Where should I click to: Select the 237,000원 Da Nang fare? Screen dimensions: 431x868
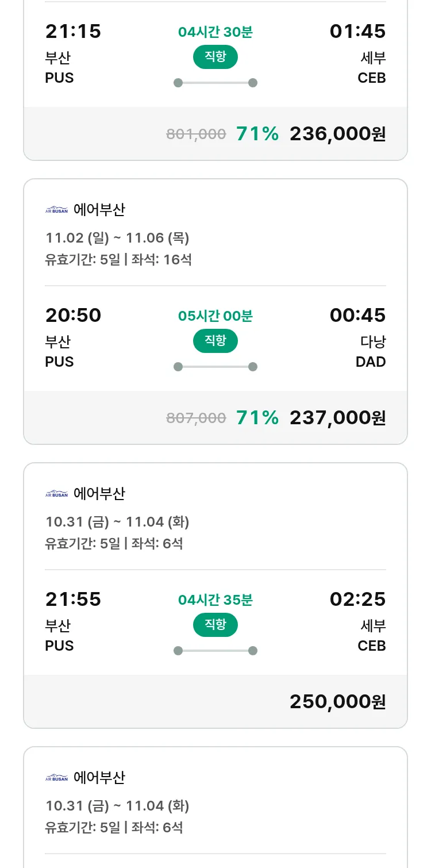pyautogui.click(x=337, y=418)
